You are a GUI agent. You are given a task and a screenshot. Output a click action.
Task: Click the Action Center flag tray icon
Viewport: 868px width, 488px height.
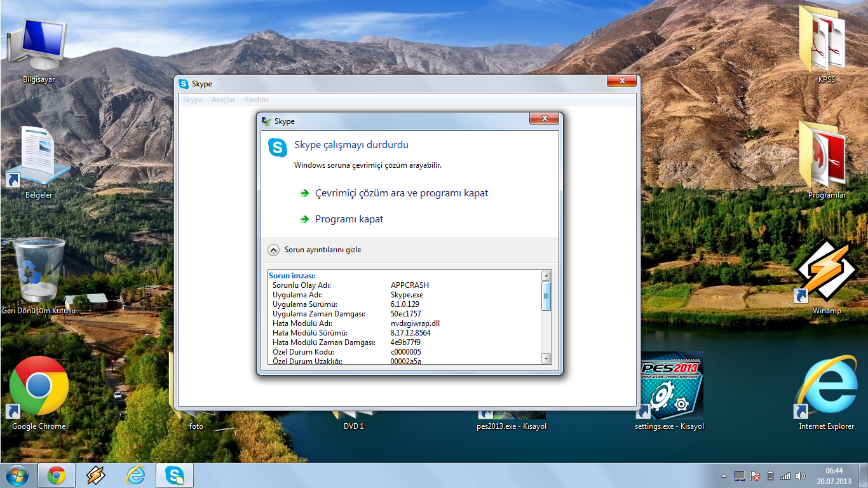tap(755, 476)
